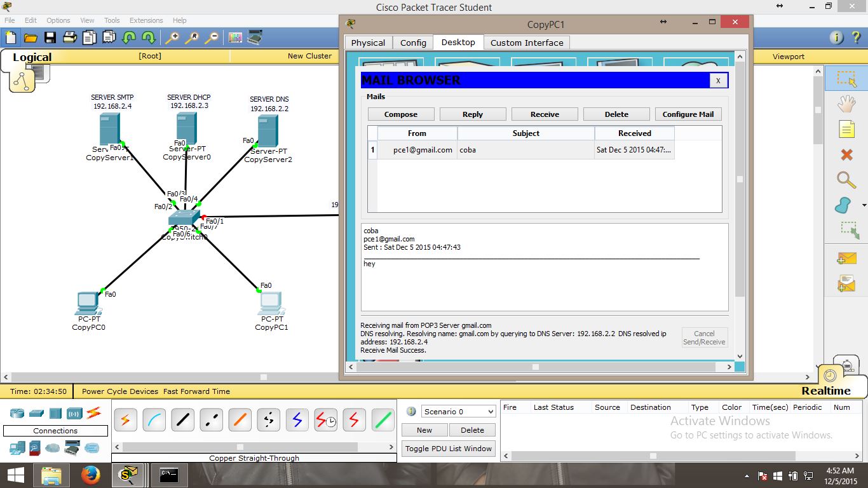Click Power Cycle Devices
Screen dimensions: 868x488
(120, 391)
